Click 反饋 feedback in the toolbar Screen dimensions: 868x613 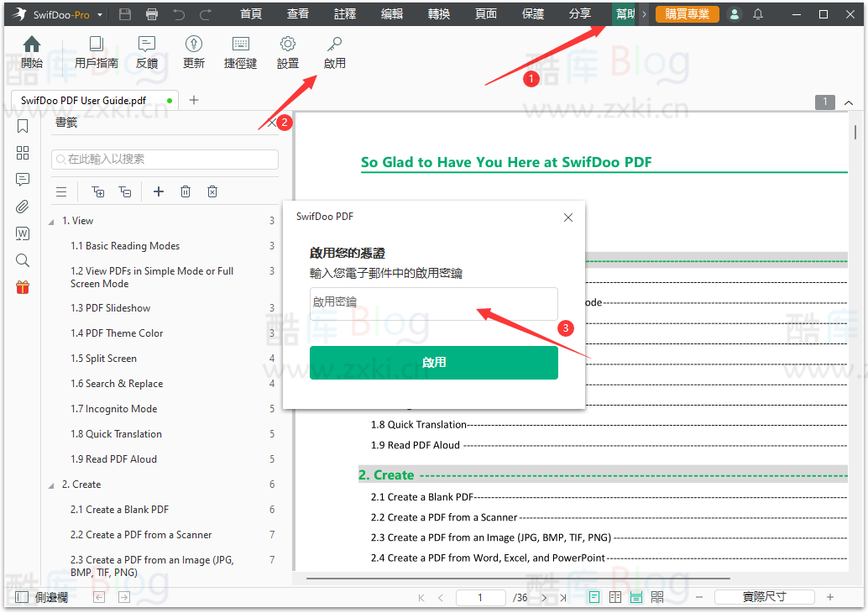pyautogui.click(x=147, y=52)
